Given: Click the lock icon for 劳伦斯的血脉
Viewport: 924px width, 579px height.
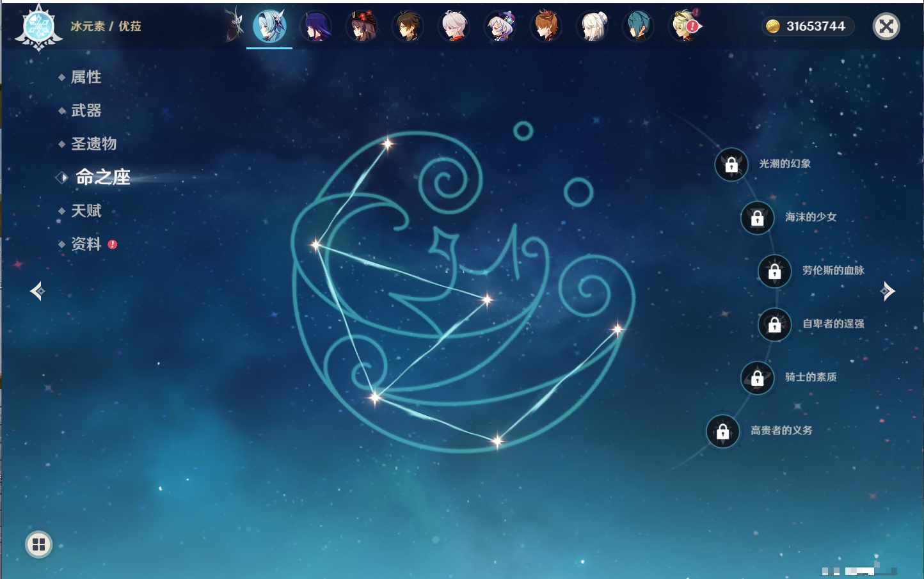Looking at the screenshot, I should (x=775, y=271).
